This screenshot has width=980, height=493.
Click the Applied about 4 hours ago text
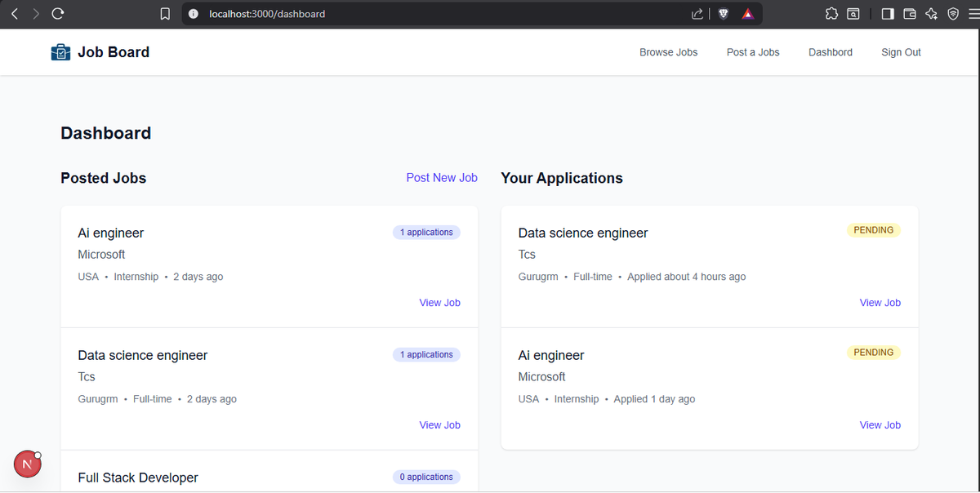click(x=687, y=277)
